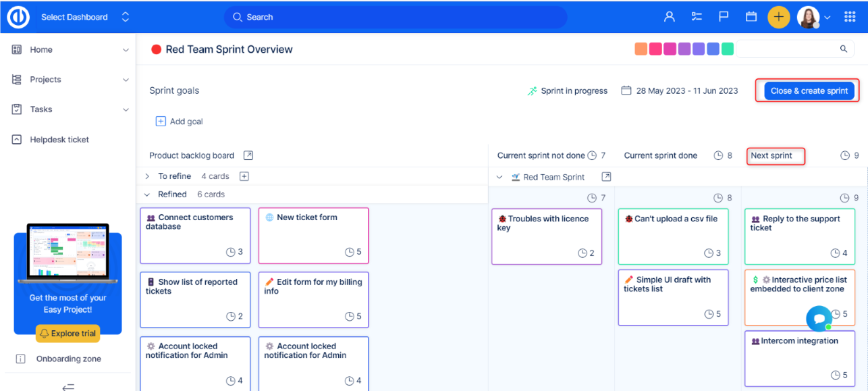Image resolution: width=868 pixels, height=391 pixels.
Task: Click the top Search field
Action: point(395,17)
